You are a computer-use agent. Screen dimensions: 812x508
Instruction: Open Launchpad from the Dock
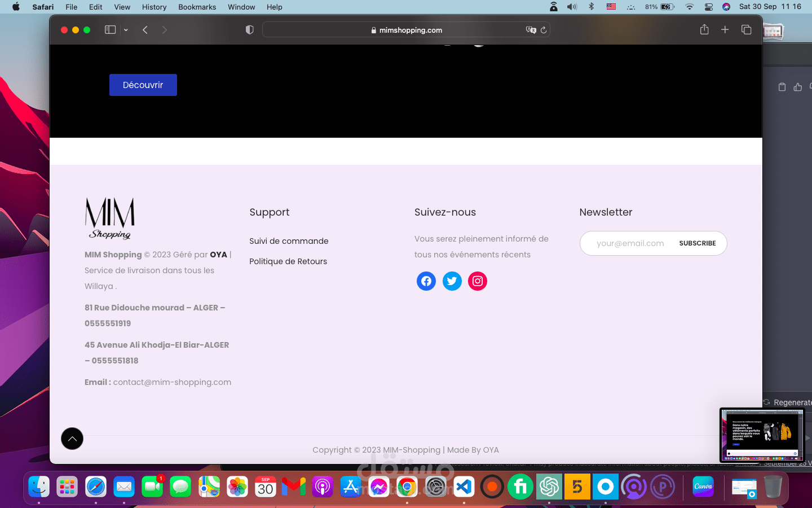67,487
